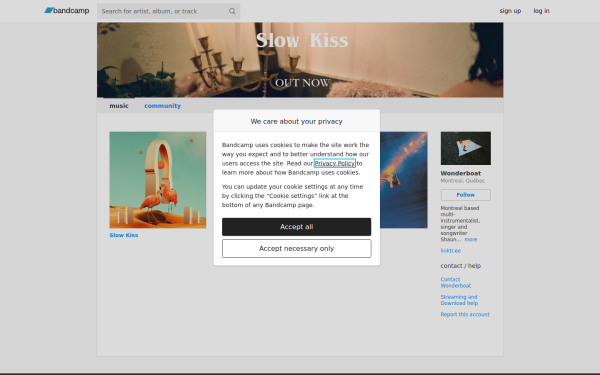The height and width of the screenshot is (375, 600).
Task: Follow Wonderboat
Action: coord(466,195)
